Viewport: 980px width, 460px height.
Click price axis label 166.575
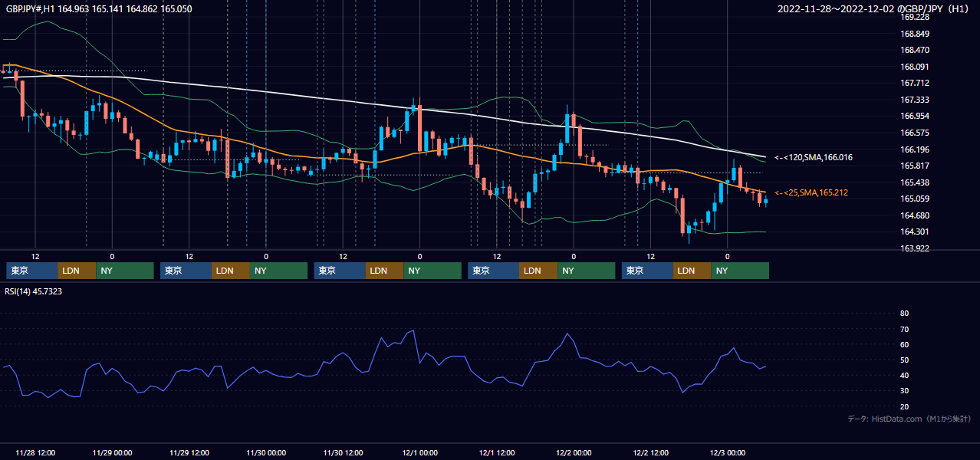(915, 133)
